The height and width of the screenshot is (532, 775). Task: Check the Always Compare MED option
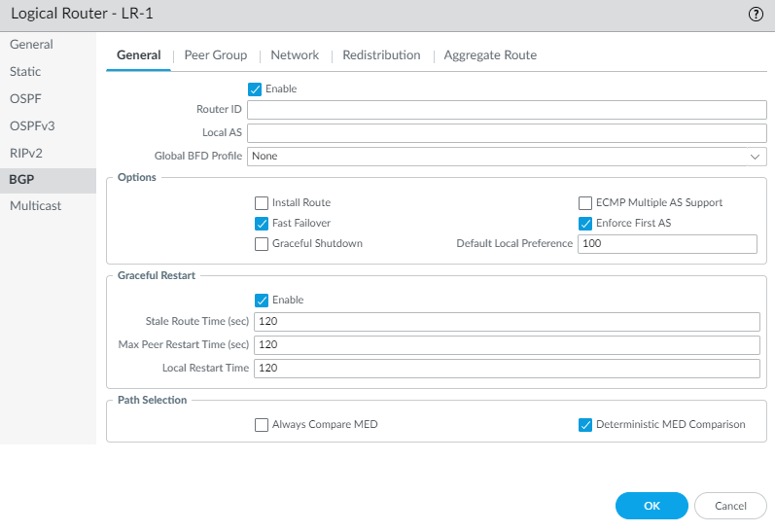pos(261,425)
